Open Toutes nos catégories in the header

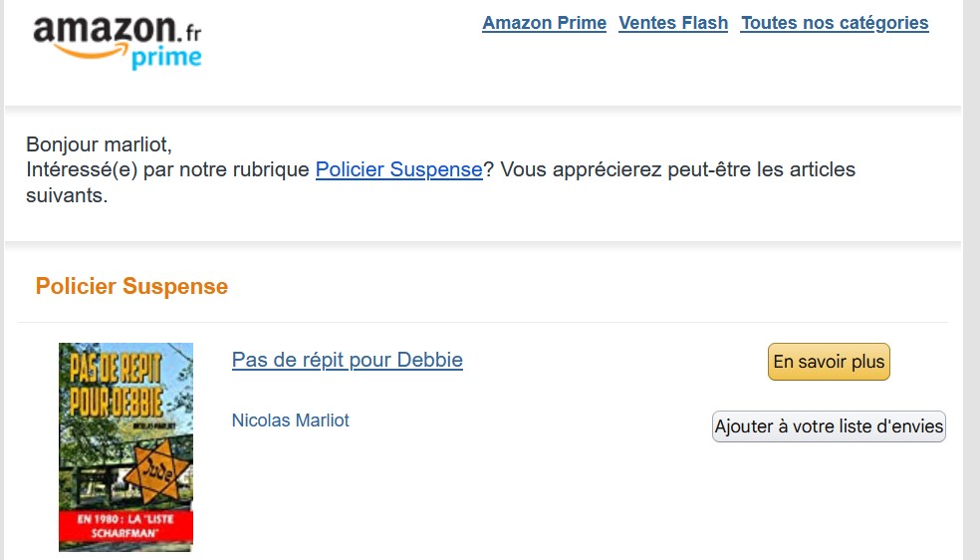pyautogui.click(x=835, y=23)
